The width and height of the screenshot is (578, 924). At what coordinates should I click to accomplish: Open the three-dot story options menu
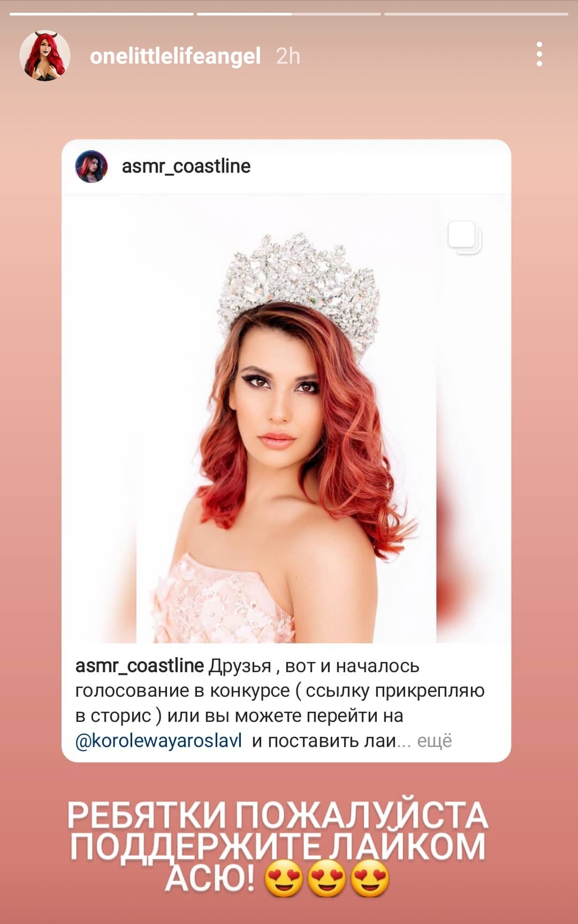[x=539, y=55]
